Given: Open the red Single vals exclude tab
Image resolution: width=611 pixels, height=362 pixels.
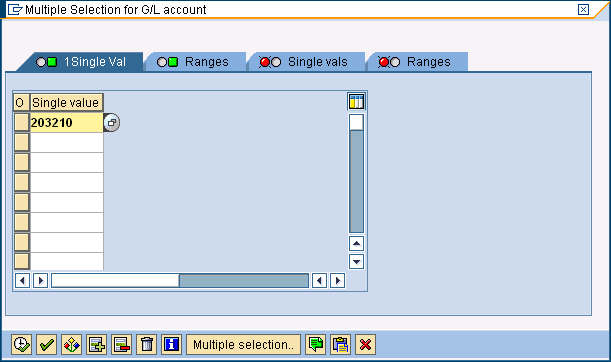Looking at the screenshot, I should coord(306,62).
